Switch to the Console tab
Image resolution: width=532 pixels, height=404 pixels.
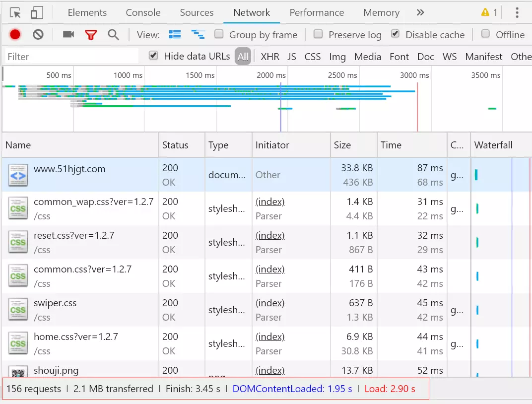tap(143, 12)
